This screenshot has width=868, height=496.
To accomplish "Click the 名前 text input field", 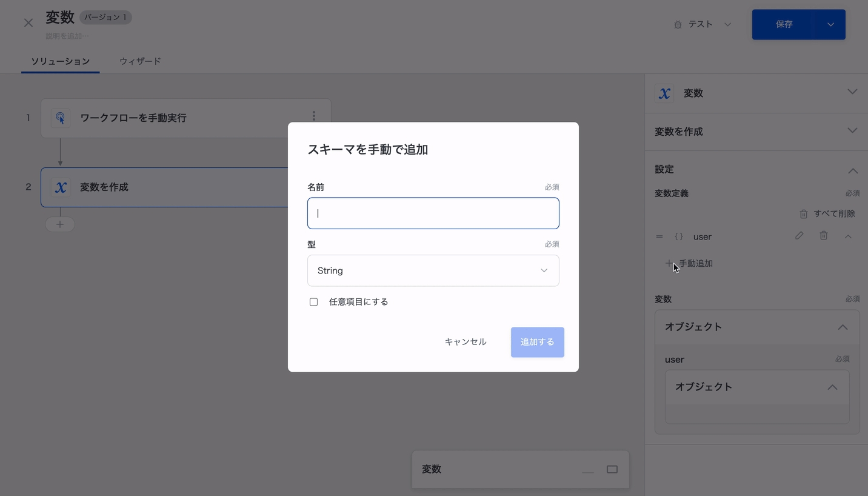I will 433,213.
